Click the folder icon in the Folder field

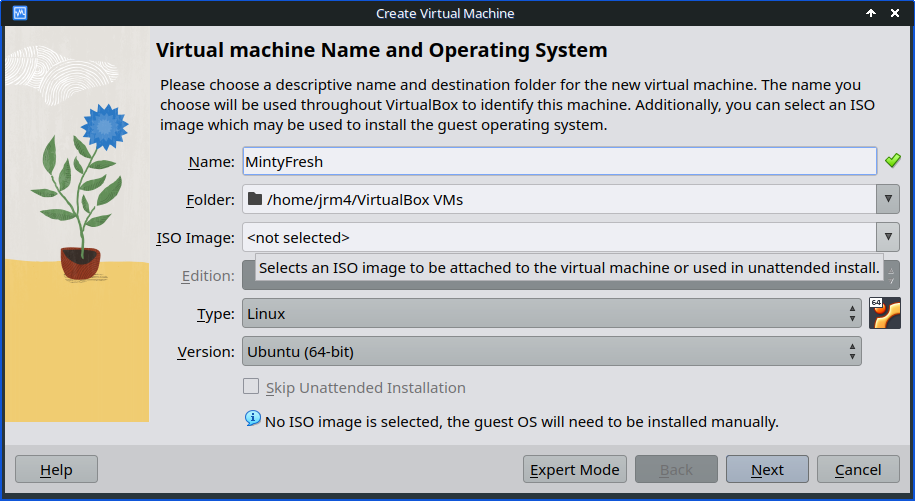254,199
